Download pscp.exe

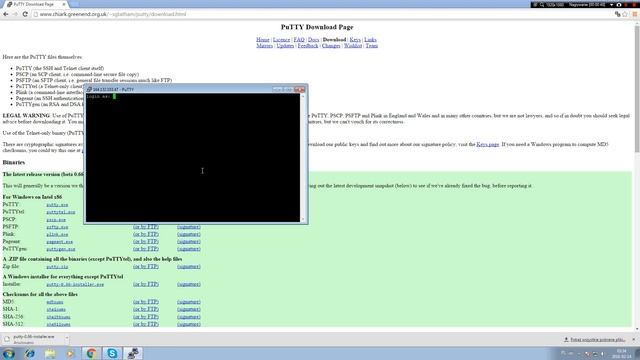tap(56, 220)
